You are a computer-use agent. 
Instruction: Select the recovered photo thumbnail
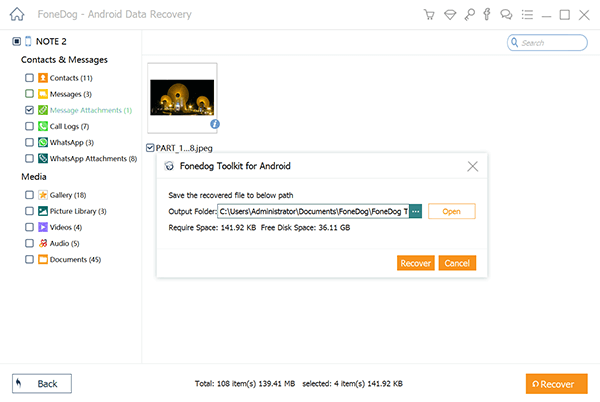pos(182,98)
